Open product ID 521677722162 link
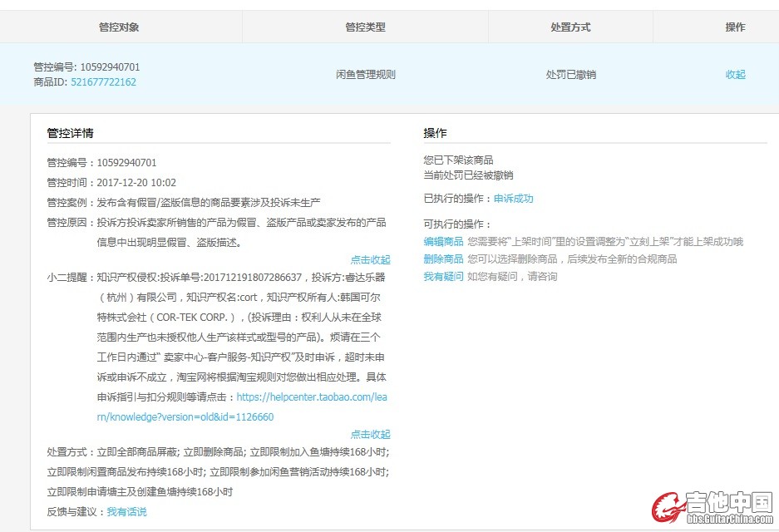Viewport: 779px width, 532px height. (103, 82)
